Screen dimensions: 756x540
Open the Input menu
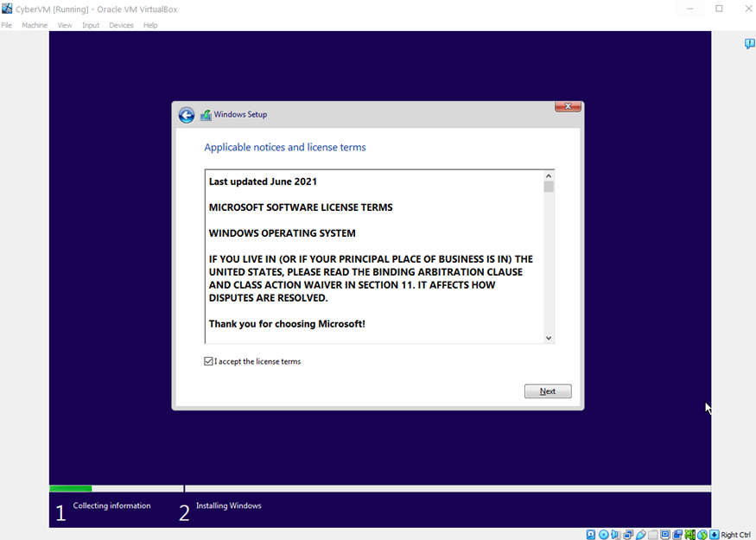tap(91, 25)
